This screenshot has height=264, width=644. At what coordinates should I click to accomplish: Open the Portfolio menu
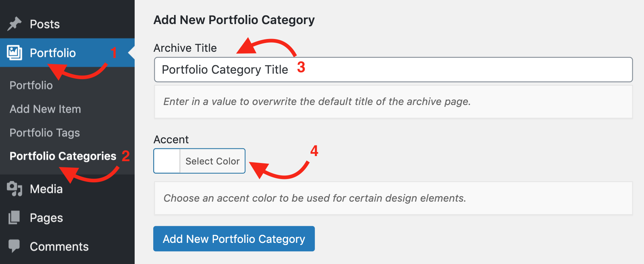coord(54,53)
